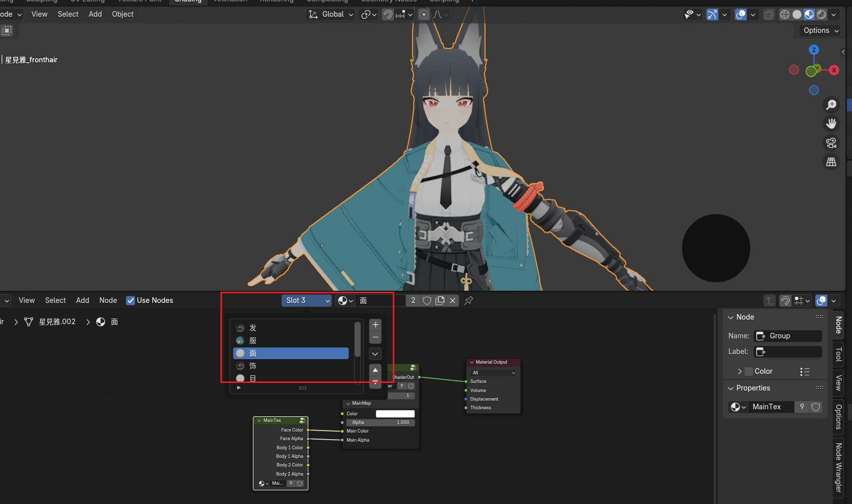The image size is (852, 504).
Task: Toggle the Use Nodes checkbox
Action: pos(131,300)
